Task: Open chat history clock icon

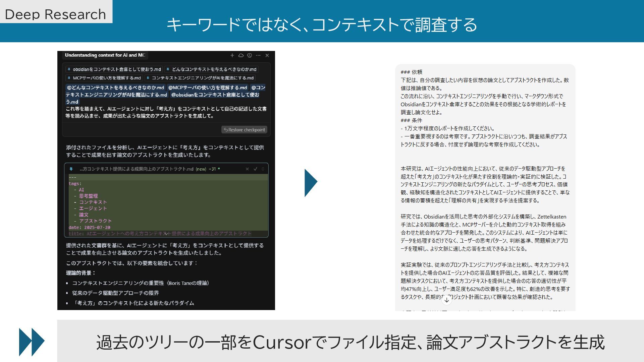Action: (x=250, y=55)
